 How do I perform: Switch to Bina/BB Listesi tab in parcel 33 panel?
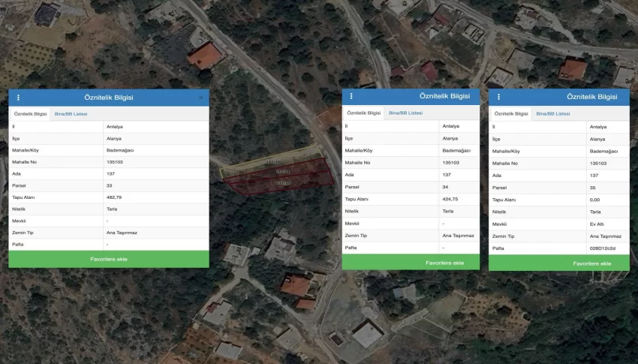click(x=71, y=113)
